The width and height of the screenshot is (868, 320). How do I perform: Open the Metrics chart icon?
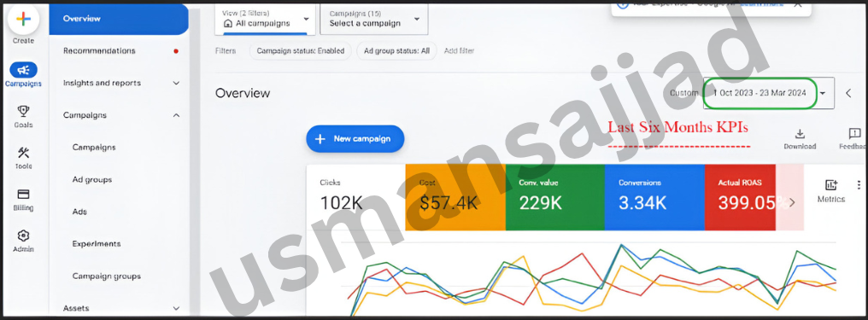(x=831, y=185)
